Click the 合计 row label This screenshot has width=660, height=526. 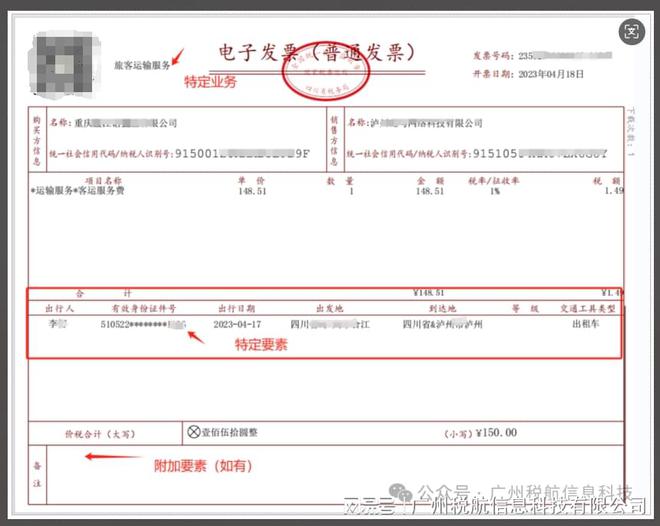104,293
